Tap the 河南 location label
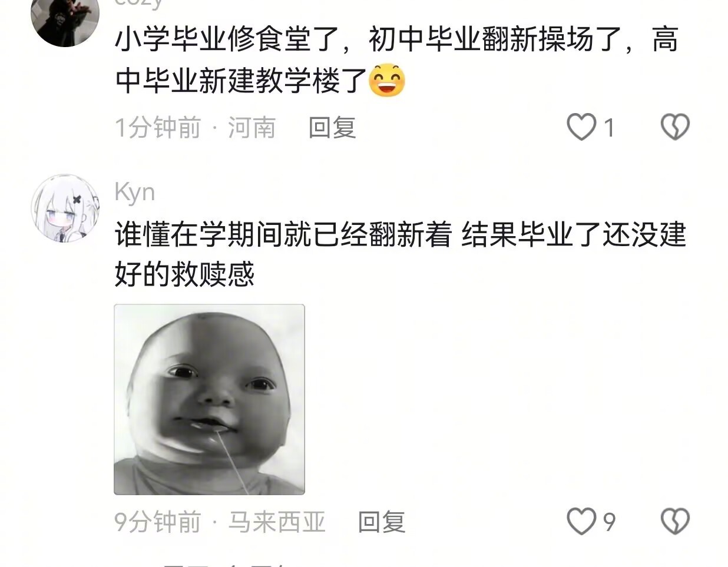The height and width of the screenshot is (567, 728). coord(252,127)
